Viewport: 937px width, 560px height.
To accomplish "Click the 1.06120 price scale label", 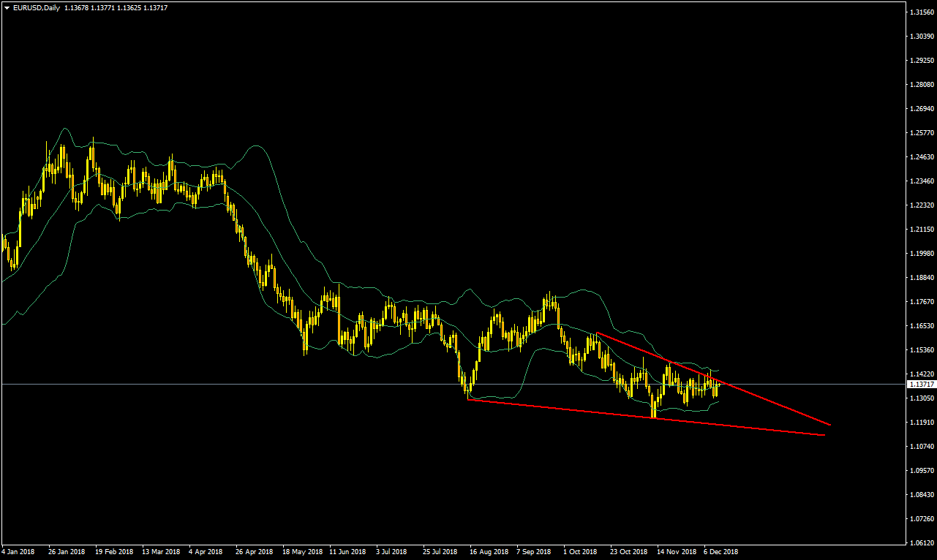I will (920, 543).
